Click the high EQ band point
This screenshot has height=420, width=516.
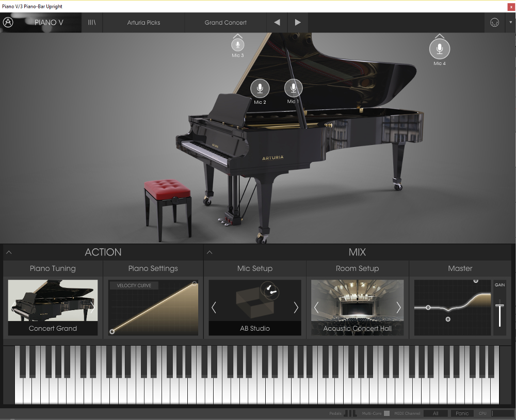[x=476, y=281]
